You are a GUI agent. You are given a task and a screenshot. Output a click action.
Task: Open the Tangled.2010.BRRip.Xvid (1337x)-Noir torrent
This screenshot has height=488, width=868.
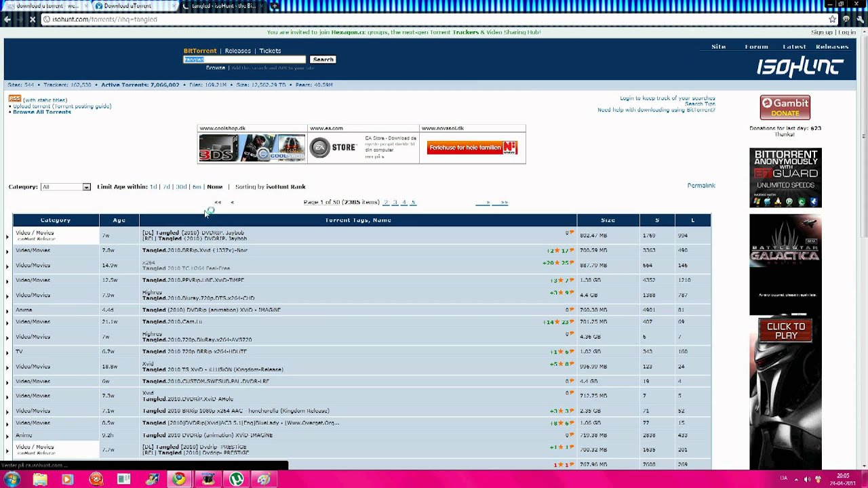click(x=195, y=251)
